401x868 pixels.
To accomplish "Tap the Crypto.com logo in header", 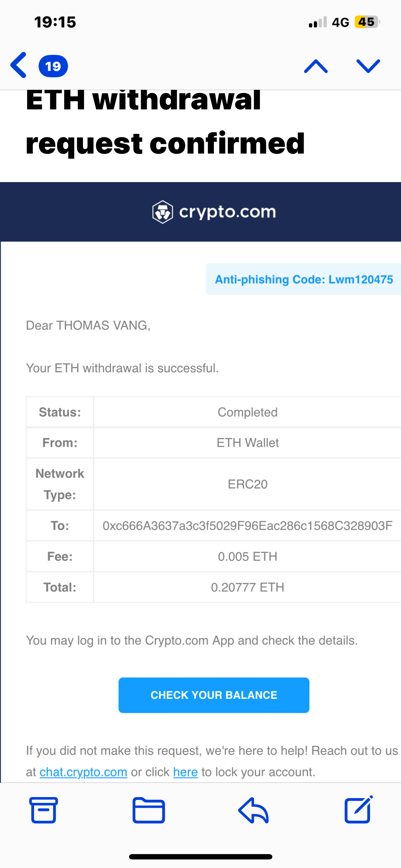I will (x=214, y=212).
